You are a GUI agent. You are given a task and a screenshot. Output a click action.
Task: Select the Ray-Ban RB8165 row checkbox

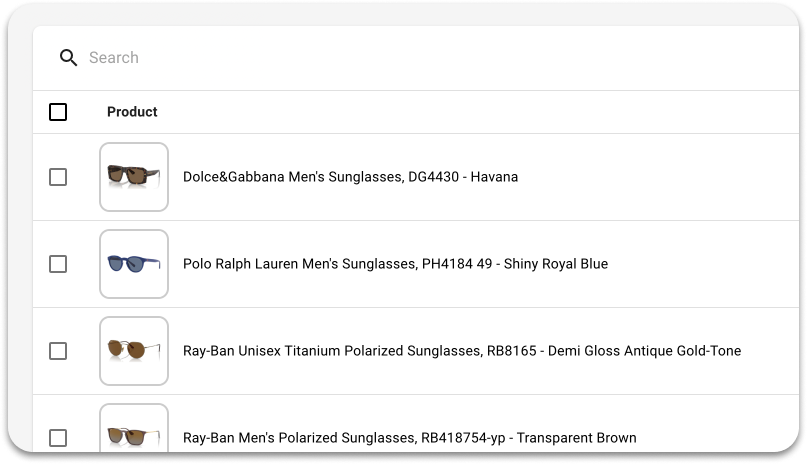tap(58, 351)
